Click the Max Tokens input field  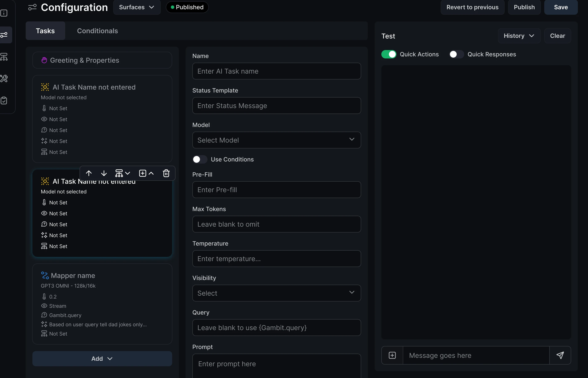(x=277, y=224)
